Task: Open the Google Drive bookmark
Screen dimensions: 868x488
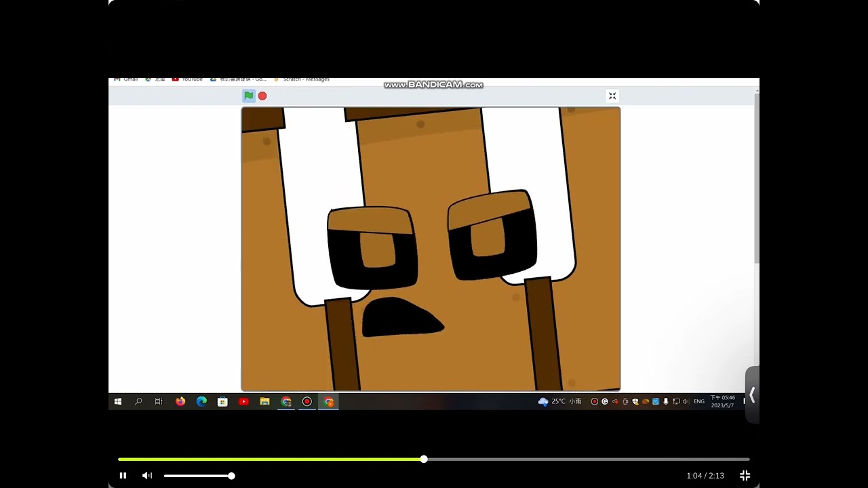Action: [x=238, y=79]
